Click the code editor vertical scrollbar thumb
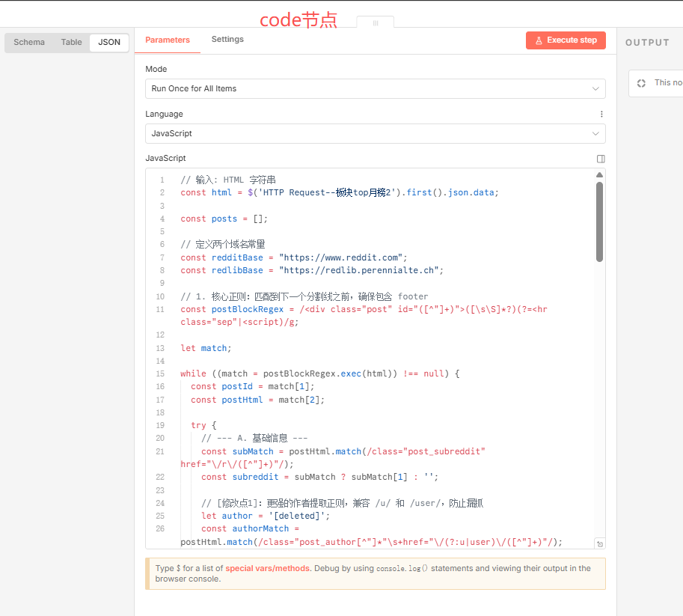683x616 pixels. (x=599, y=221)
